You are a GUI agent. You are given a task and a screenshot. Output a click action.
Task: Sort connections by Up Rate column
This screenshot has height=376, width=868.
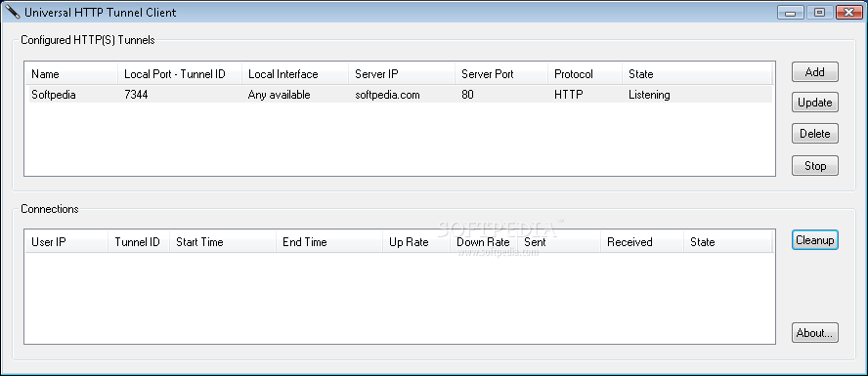415,242
